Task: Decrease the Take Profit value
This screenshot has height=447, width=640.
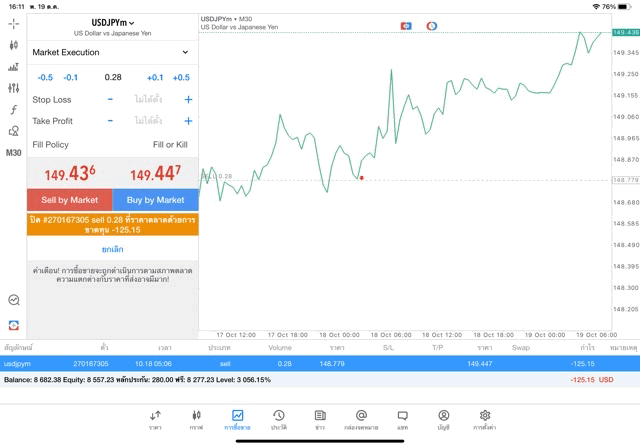Action: [x=110, y=121]
